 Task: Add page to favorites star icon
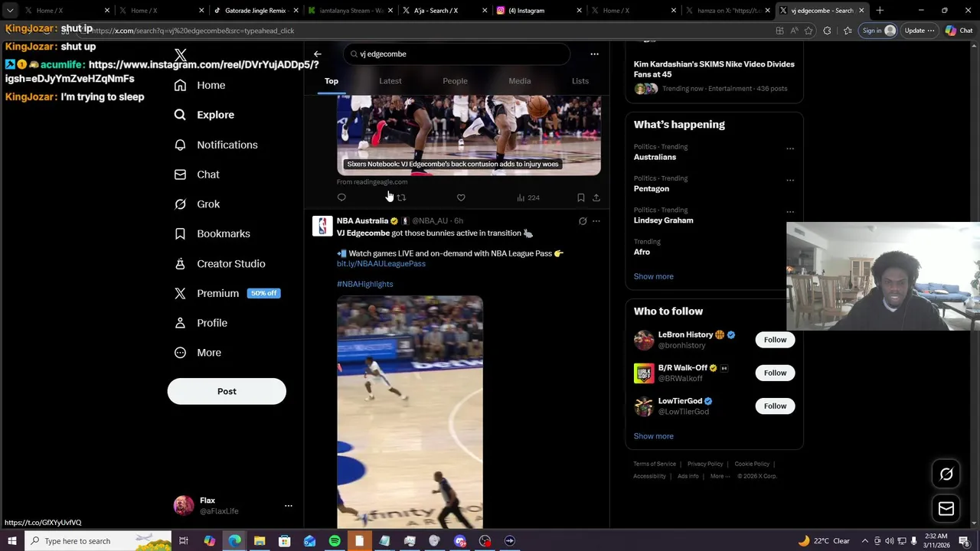[x=808, y=31]
